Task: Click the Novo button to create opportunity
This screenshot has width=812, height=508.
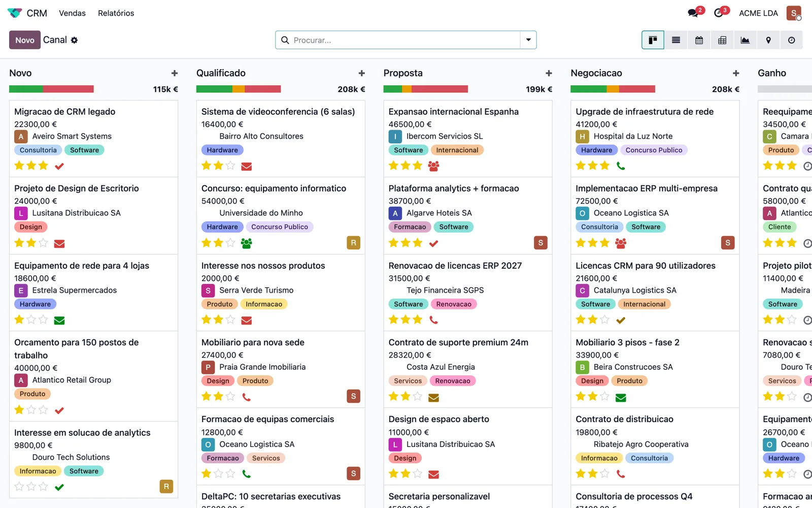Action: (x=25, y=40)
